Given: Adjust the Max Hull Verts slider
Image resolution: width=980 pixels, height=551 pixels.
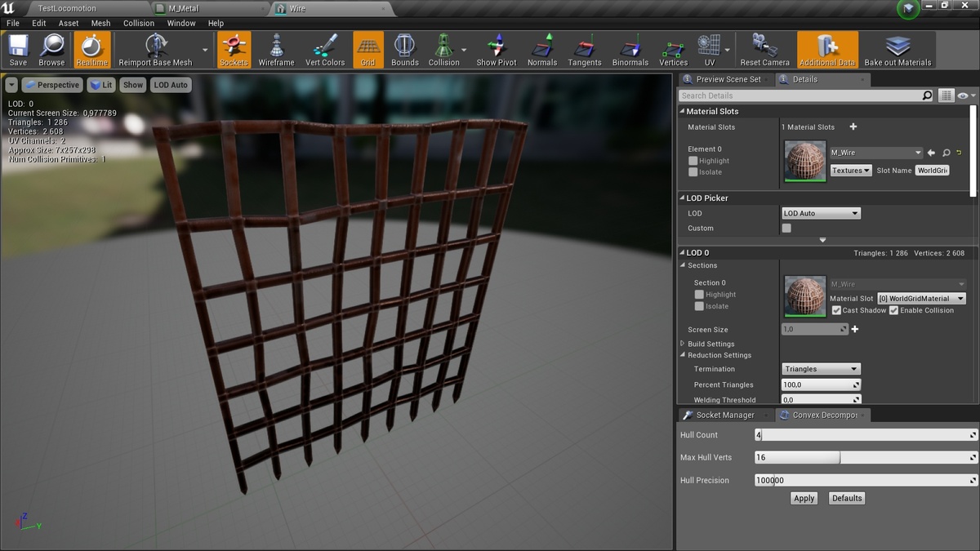Looking at the screenshot, I should coord(866,457).
